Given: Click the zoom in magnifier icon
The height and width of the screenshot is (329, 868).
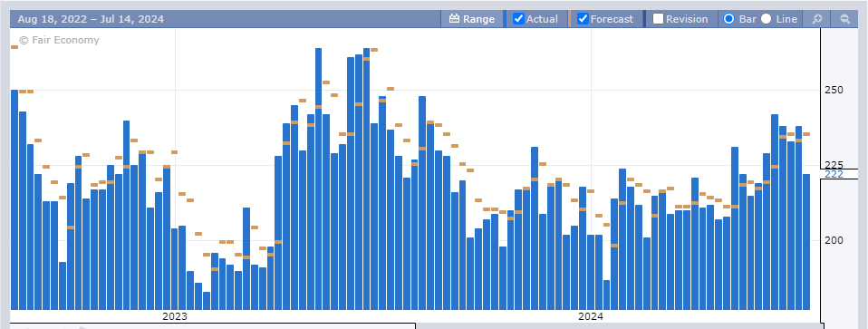Looking at the screenshot, I should pos(817,19).
